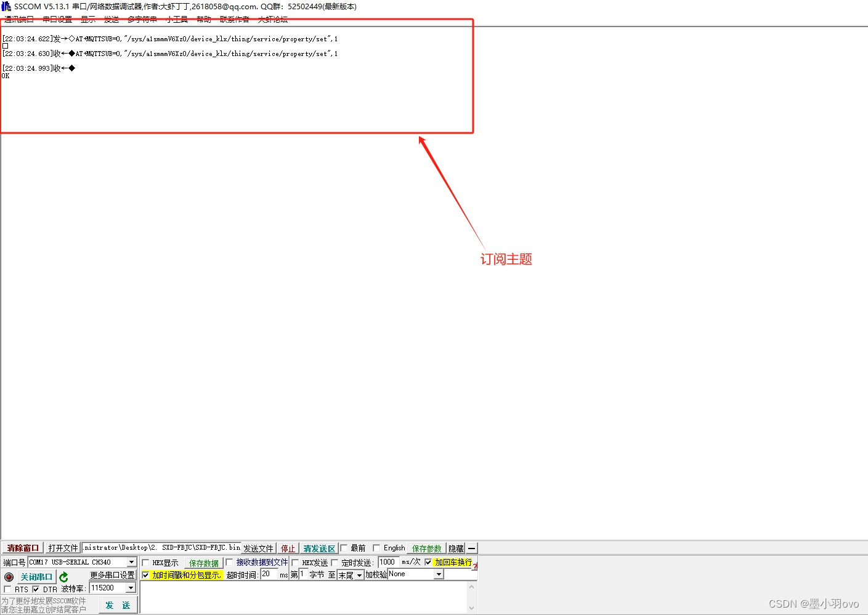
Task: Open the 通讯端口 menu
Action: point(19,20)
